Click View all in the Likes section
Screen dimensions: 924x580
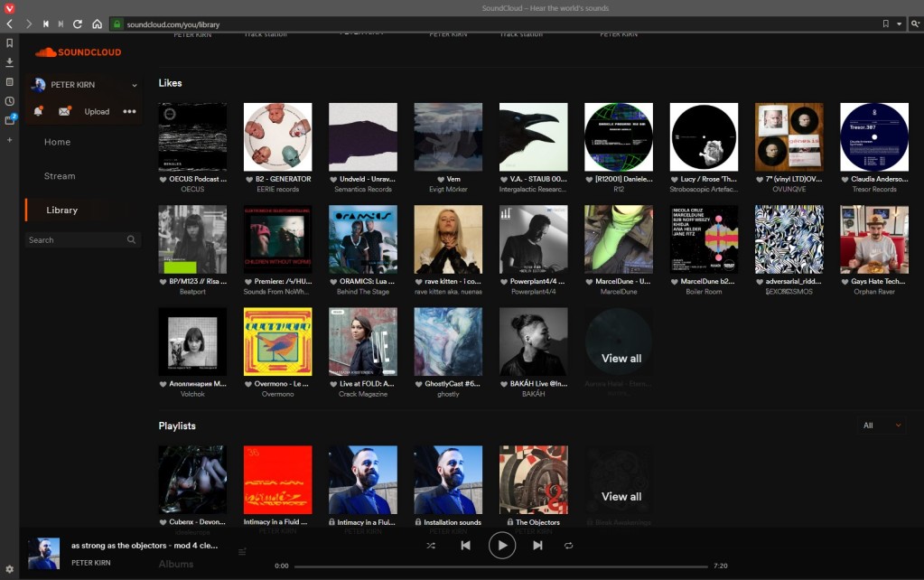coord(621,359)
